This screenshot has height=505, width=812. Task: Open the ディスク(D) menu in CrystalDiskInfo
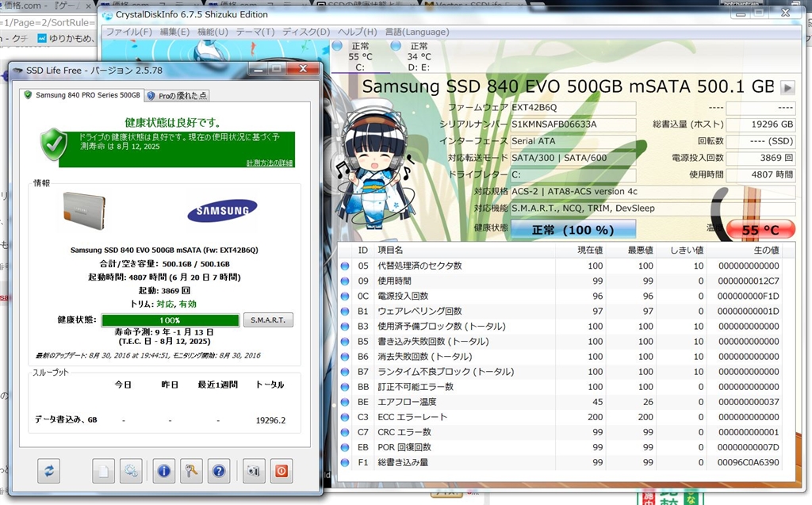coord(306,33)
